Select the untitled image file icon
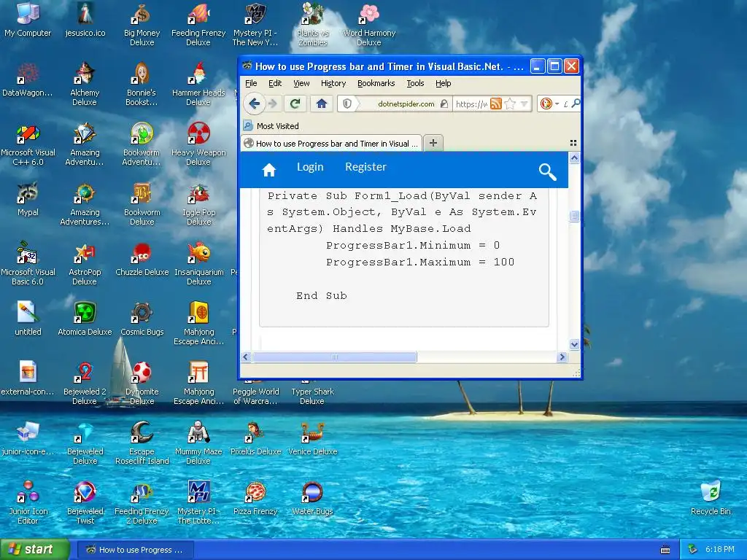The width and height of the screenshot is (747, 560). (28, 319)
